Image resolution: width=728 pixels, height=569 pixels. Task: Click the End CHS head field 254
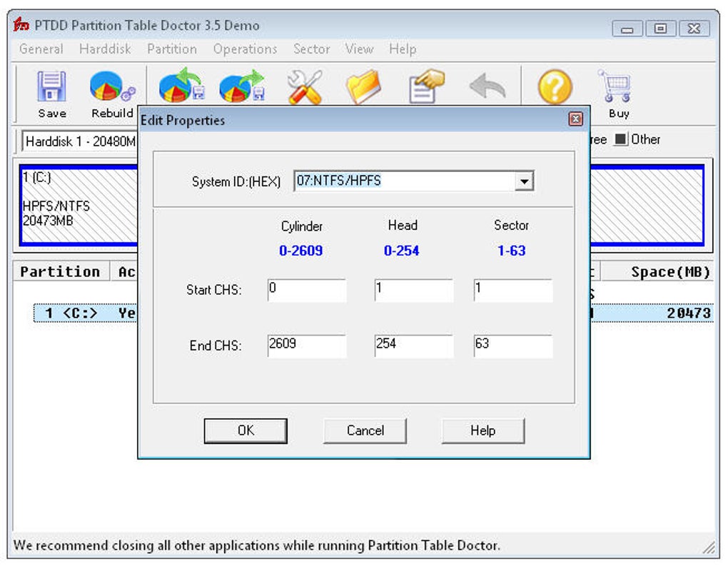tap(414, 346)
